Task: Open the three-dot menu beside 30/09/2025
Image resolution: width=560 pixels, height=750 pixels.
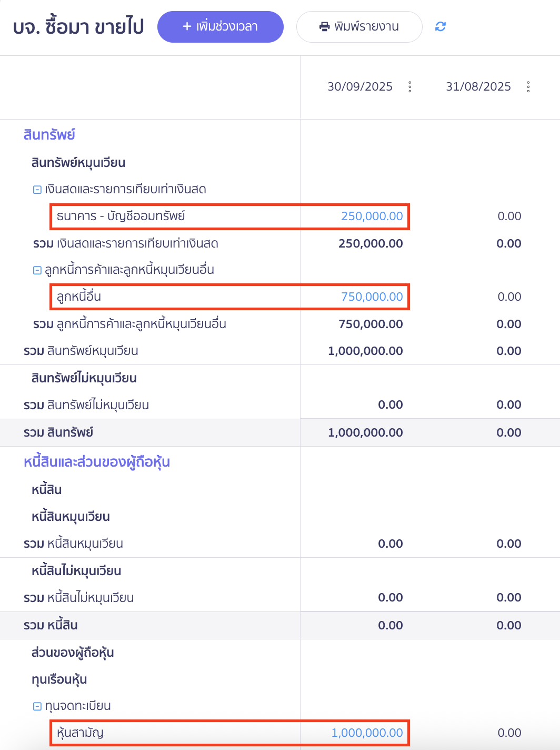Action: tap(410, 87)
